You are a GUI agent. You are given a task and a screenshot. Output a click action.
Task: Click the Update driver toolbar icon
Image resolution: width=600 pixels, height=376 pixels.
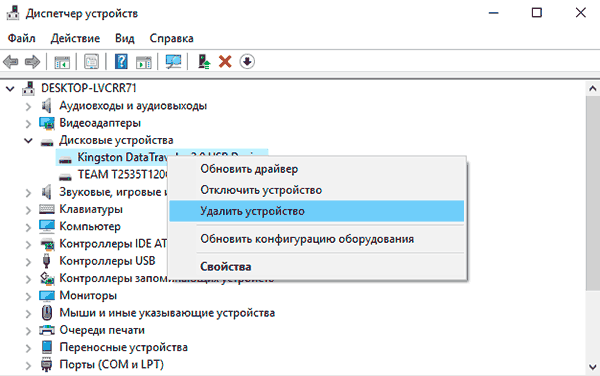click(204, 62)
